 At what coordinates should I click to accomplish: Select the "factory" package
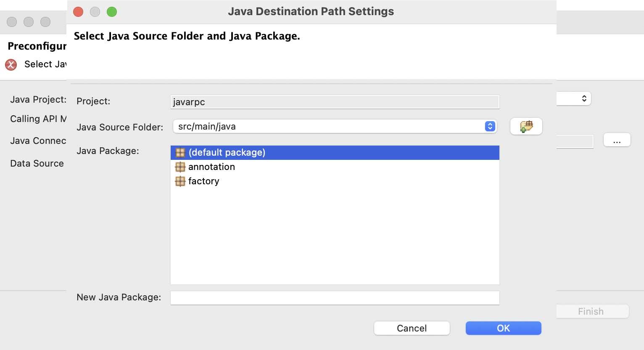pos(204,181)
